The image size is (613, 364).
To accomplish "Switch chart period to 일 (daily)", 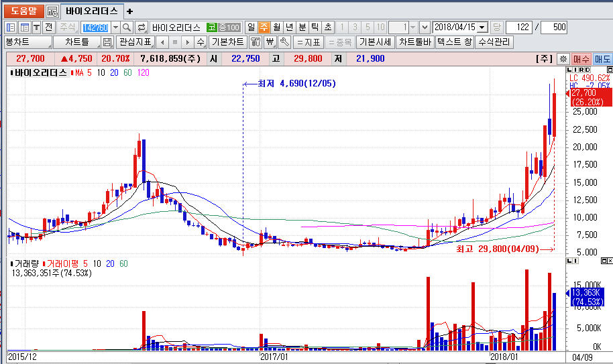I will pyautogui.click(x=251, y=27).
